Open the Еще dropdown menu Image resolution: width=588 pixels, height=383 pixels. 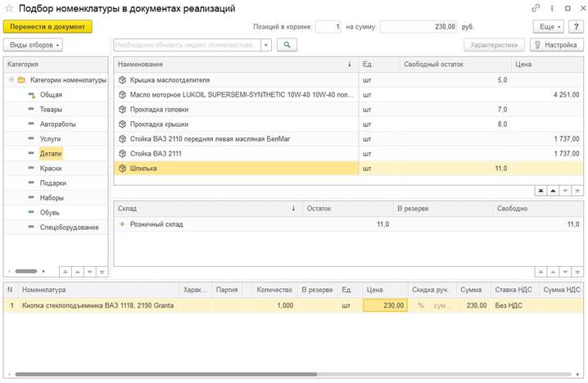click(x=549, y=27)
